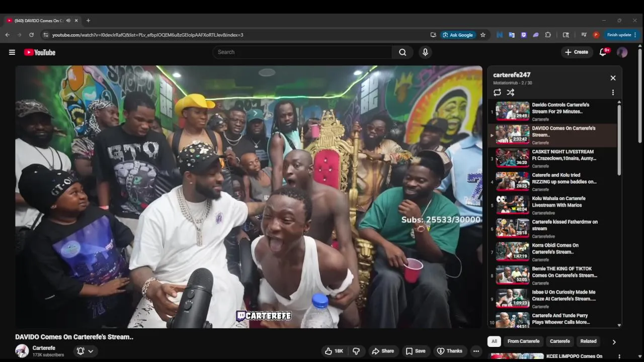Select the Carterefe filter chip
644x362 pixels.
point(560,341)
